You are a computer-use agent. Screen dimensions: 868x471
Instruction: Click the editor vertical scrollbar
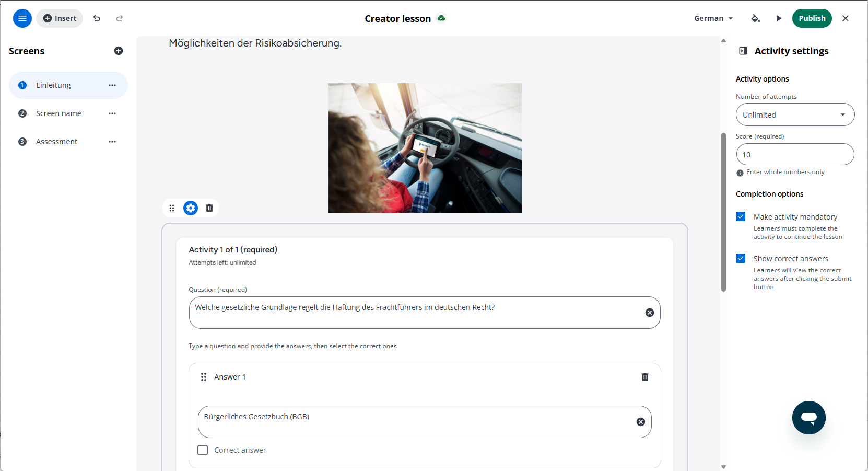[723, 212]
